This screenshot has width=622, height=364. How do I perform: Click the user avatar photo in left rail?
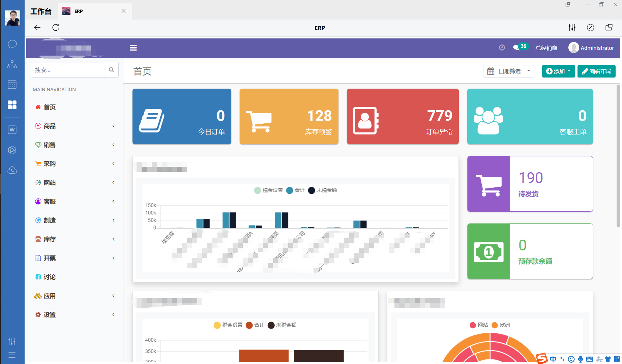coord(12,18)
